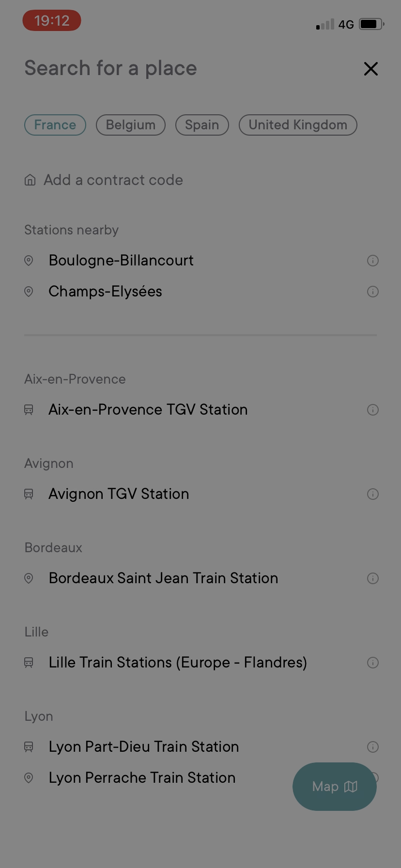Open Avignon TGV Station info icon
Image resolution: width=401 pixels, height=868 pixels.
372,494
